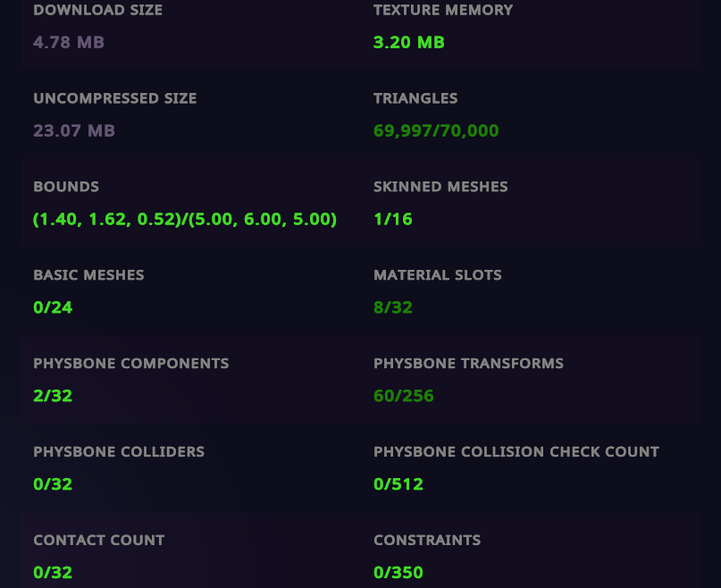Click the 8/32 material slots value
This screenshot has width=721, height=588.
tap(393, 307)
